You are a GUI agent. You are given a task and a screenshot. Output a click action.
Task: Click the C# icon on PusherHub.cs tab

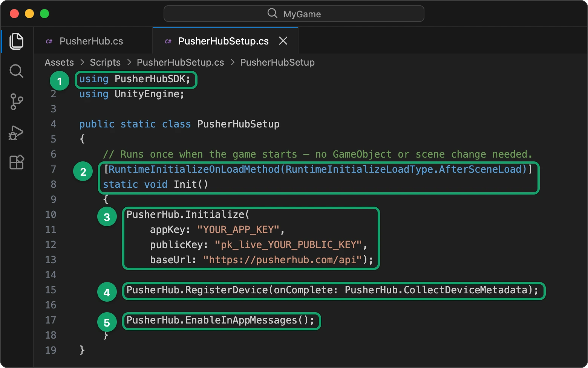(x=49, y=41)
